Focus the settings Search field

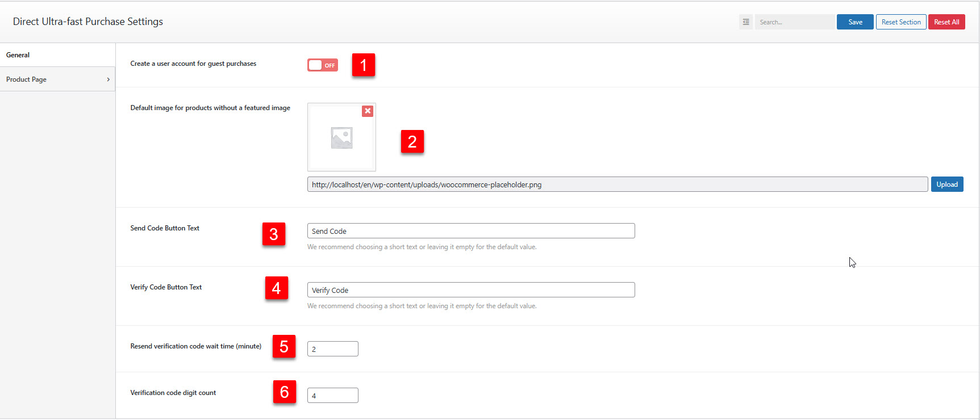[x=794, y=22]
